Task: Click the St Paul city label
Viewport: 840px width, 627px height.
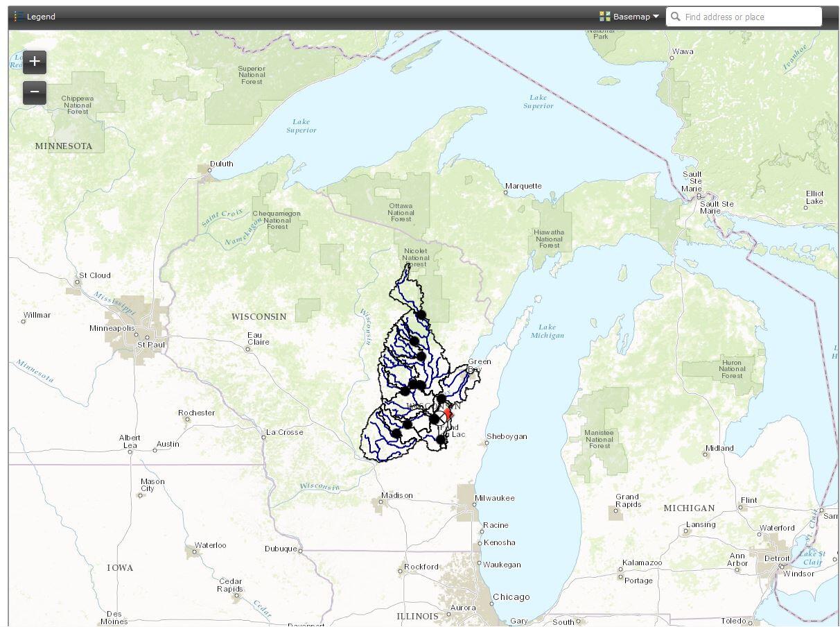Action: (151, 344)
